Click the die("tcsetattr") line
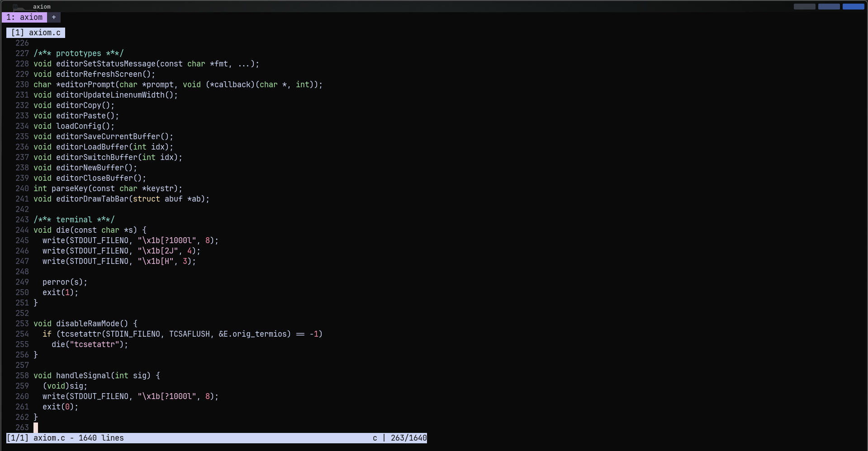 coord(90,344)
